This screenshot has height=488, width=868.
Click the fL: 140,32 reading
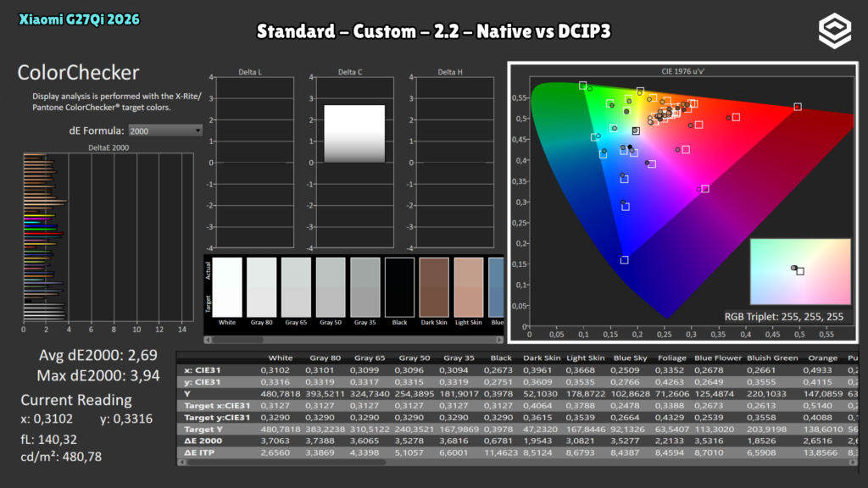pyautogui.click(x=48, y=440)
